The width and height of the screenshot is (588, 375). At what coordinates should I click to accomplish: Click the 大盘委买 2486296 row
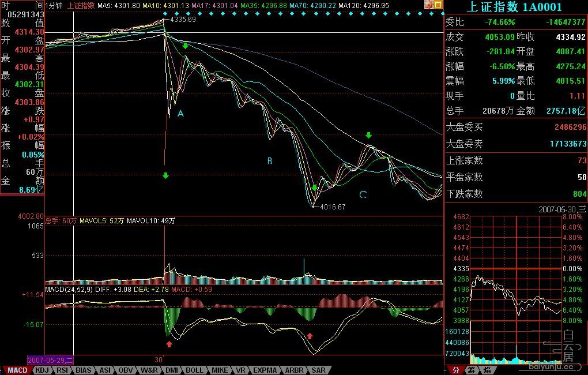pyautogui.click(x=516, y=127)
